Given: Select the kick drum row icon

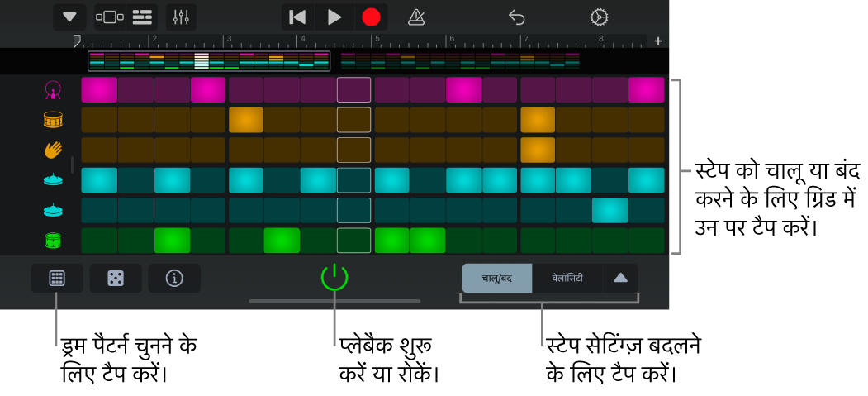Looking at the screenshot, I should 53,90.
